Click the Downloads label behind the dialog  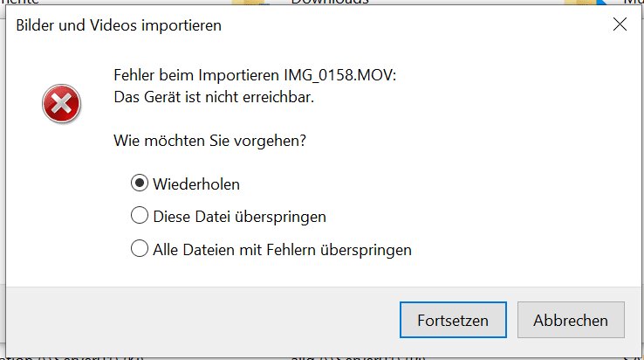(330, 2)
